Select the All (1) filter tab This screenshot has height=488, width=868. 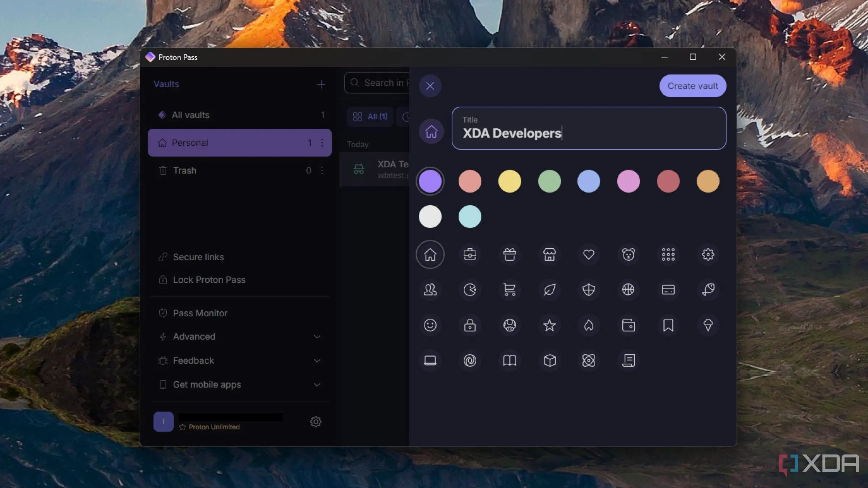[370, 117]
